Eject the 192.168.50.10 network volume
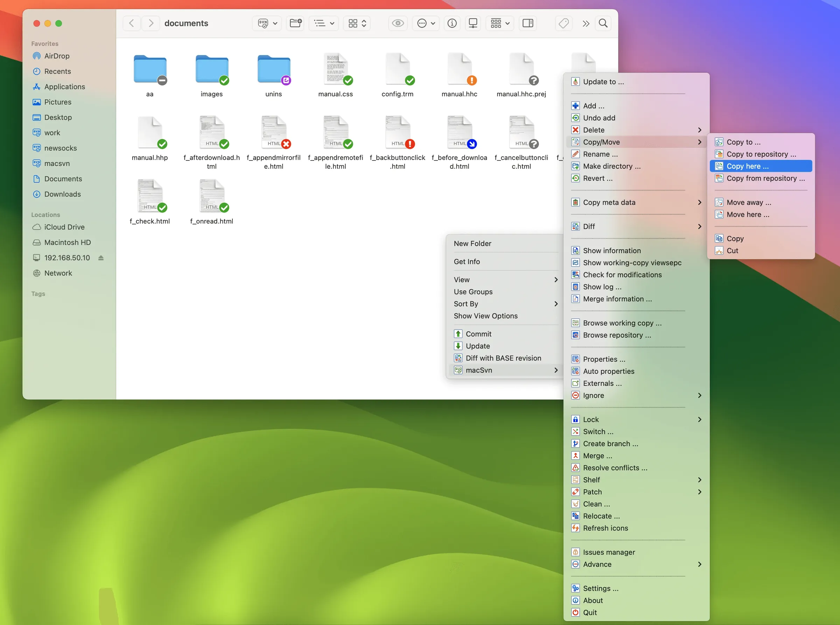The width and height of the screenshot is (840, 625). (x=101, y=258)
